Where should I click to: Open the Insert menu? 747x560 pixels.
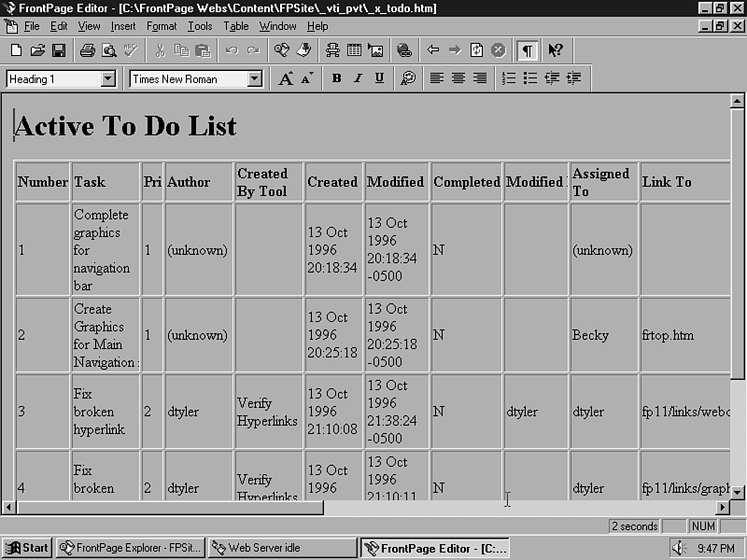tap(123, 26)
